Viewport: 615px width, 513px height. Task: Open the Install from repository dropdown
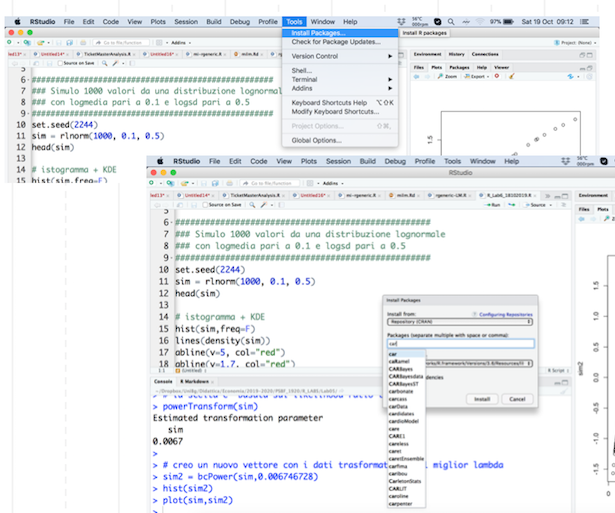(x=460, y=322)
